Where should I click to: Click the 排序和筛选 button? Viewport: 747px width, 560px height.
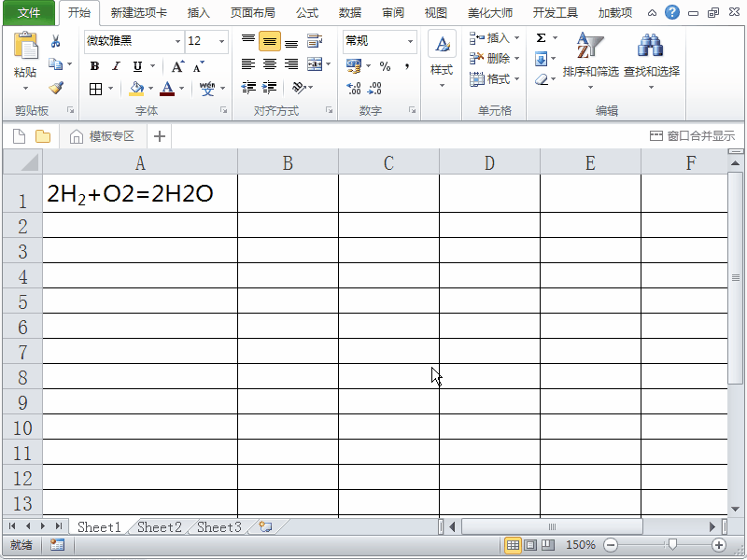pyautogui.click(x=590, y=60)
